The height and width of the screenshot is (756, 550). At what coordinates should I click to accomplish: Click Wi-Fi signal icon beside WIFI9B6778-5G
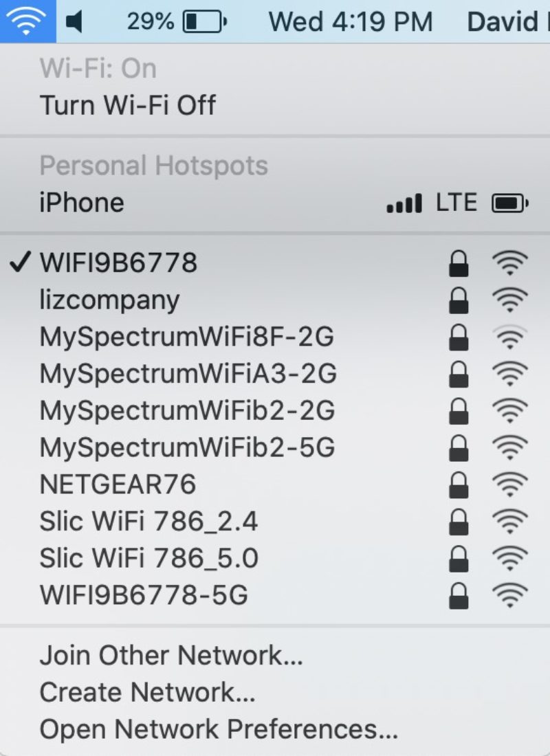[x=510, y=595]
